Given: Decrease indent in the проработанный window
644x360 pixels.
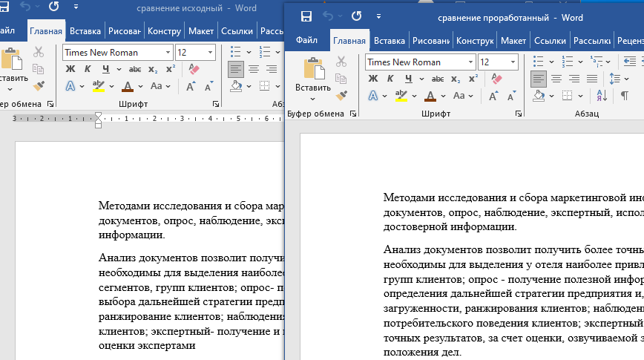Looking at the screenshot, I should (x=629, y=62).
